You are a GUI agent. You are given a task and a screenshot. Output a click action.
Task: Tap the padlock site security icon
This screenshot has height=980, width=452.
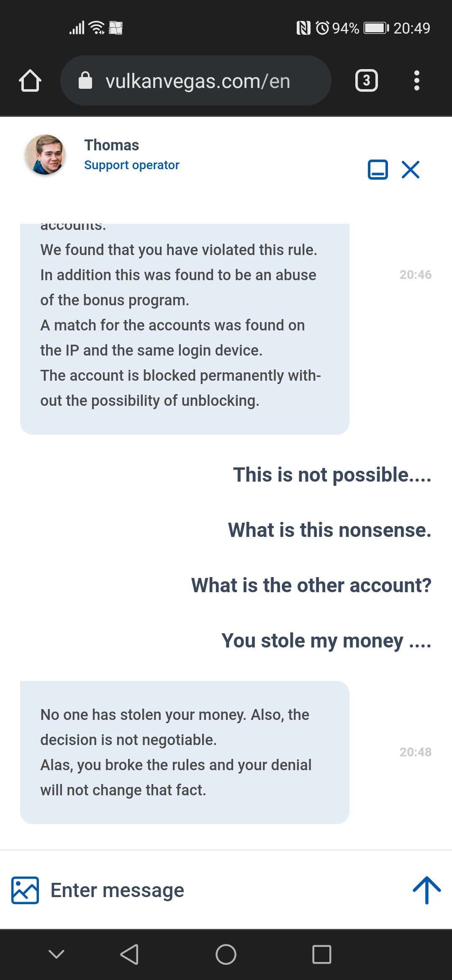pyautogui.click(x=85, y=81)
